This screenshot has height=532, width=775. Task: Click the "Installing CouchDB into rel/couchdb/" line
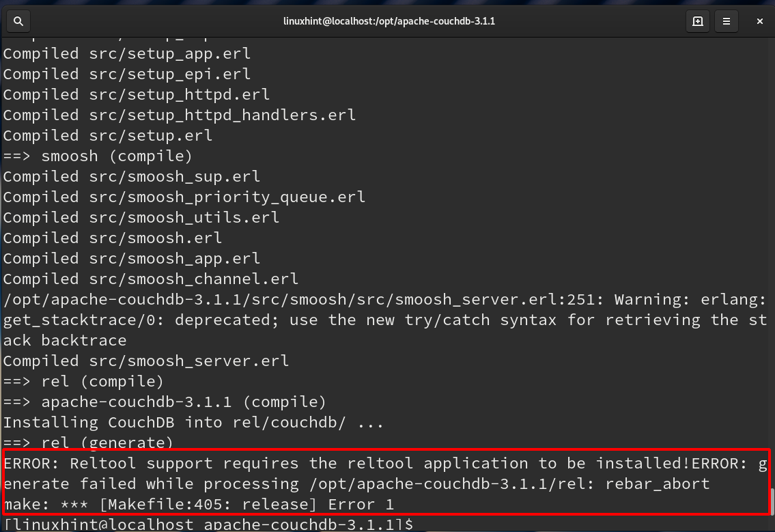193,423
